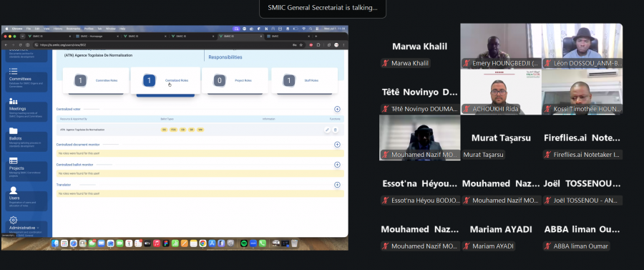Expand the Administrative dropdown chevron
Viewport: 644px width, 270px height.
point(38,228)
